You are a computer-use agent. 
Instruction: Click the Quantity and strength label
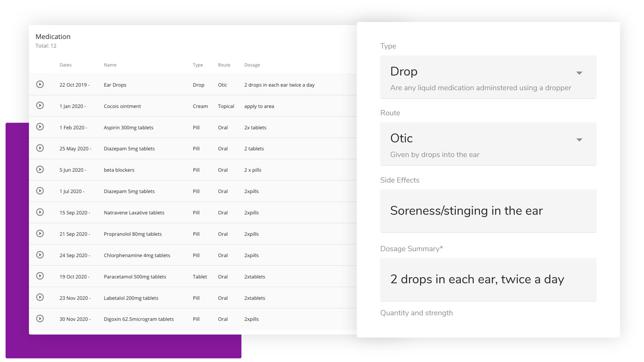(416, 313)
